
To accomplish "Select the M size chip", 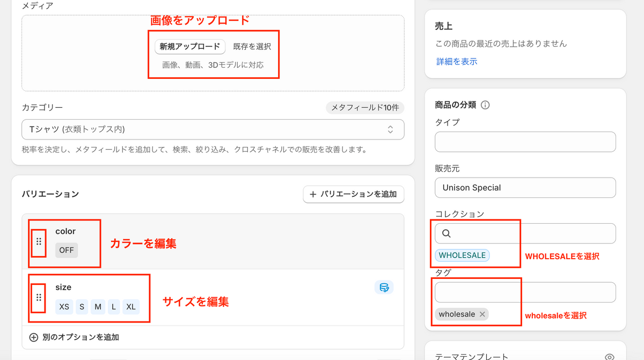I will [x=98, y=307].
